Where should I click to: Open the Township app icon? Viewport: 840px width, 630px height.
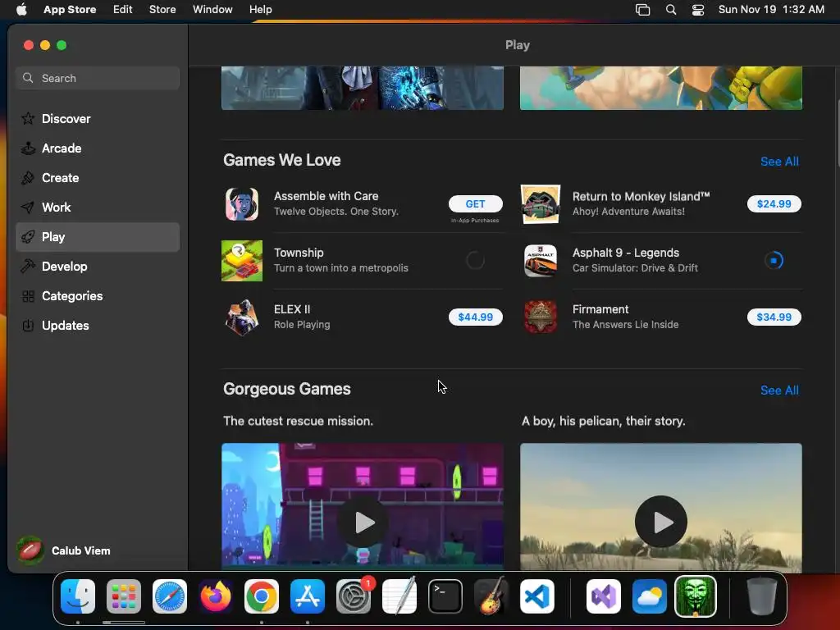click(x=242, y=261)
